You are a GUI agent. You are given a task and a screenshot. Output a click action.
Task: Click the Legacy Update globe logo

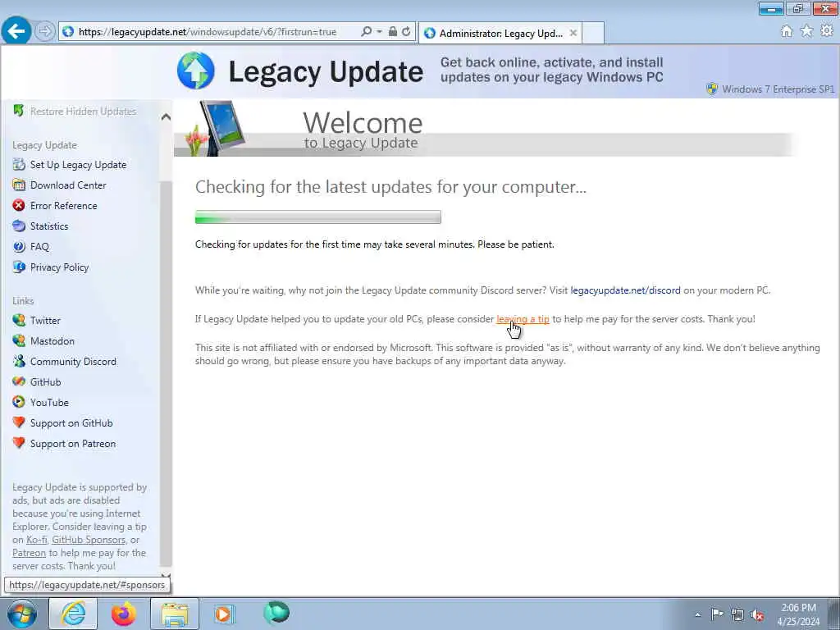pos(195,71)
